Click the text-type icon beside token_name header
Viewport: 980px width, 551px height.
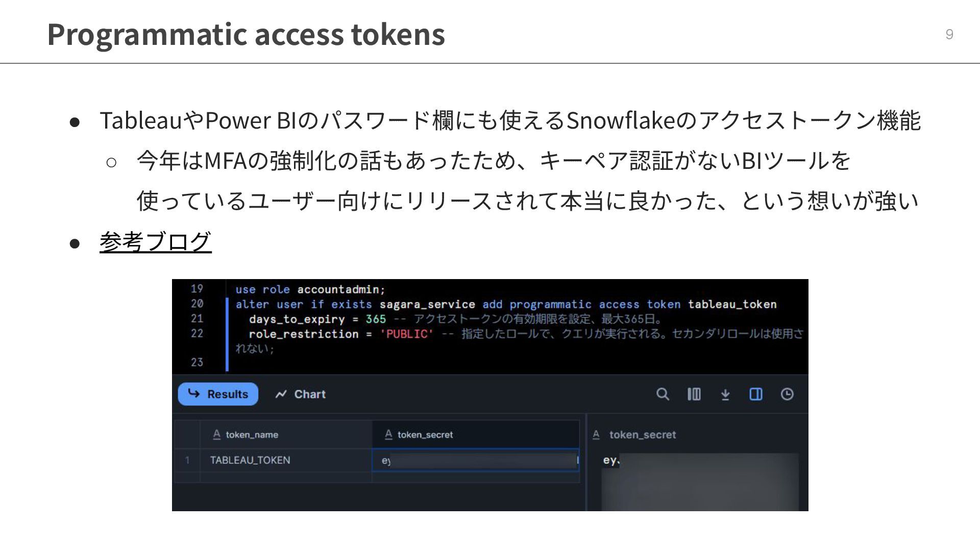216,434
